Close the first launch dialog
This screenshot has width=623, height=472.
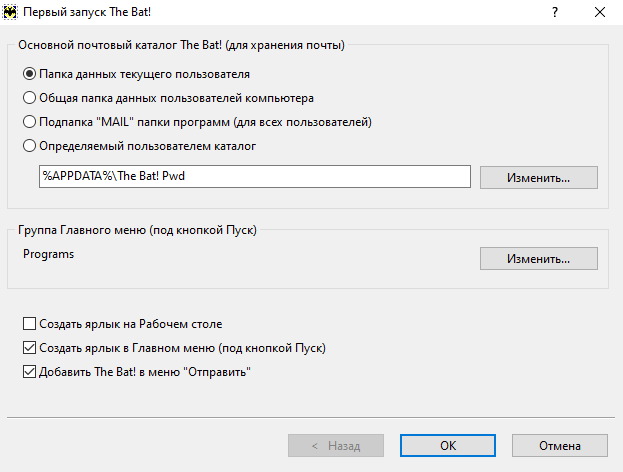(600, 12)
